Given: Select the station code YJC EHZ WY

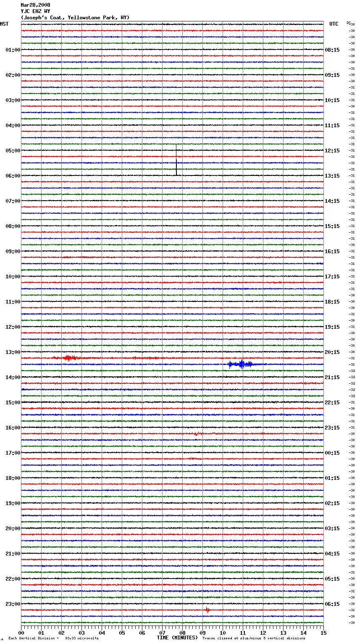Looking at the screenshot, I should (35, 11).
